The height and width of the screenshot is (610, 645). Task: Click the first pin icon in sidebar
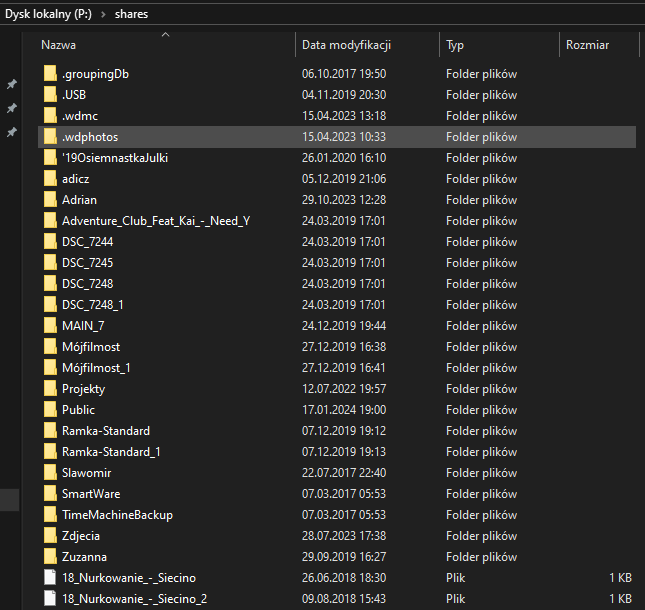(12, 84)
